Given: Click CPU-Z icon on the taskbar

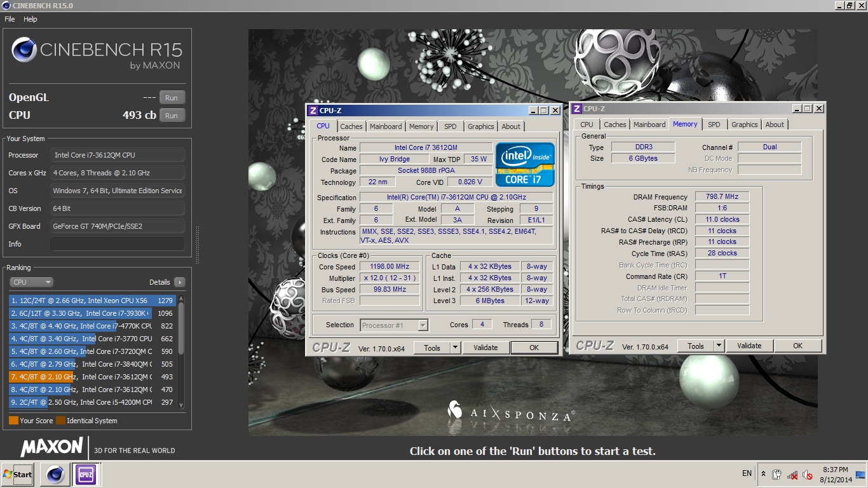Looking at the screenshot, I should pyautogui.click(x=85, y=474).
